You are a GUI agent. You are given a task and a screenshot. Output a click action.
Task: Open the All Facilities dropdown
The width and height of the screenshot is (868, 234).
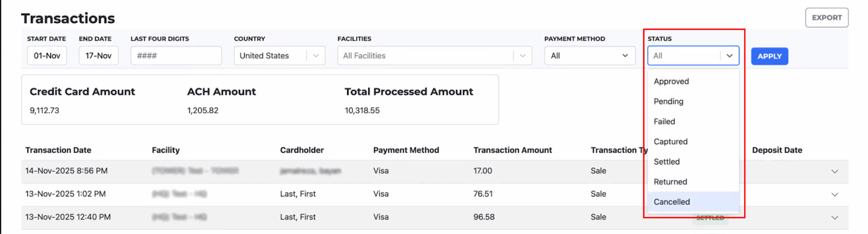point(434,56)
